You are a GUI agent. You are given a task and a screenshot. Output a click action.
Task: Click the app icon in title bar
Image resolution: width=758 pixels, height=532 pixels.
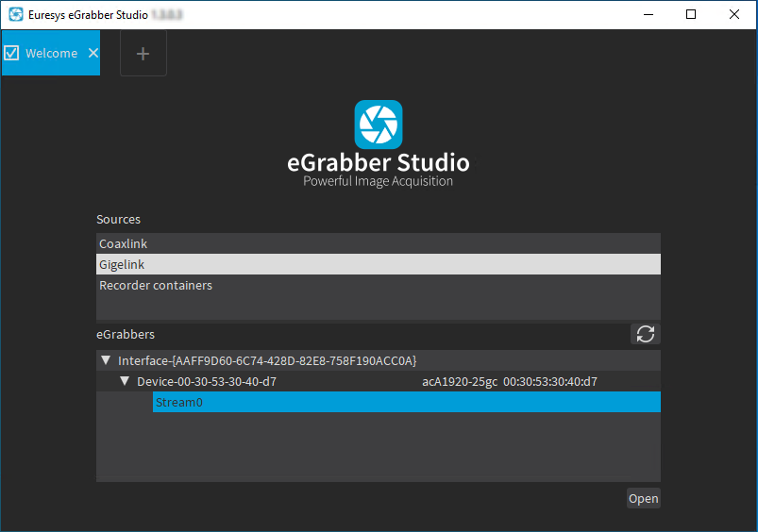(15, 14)
